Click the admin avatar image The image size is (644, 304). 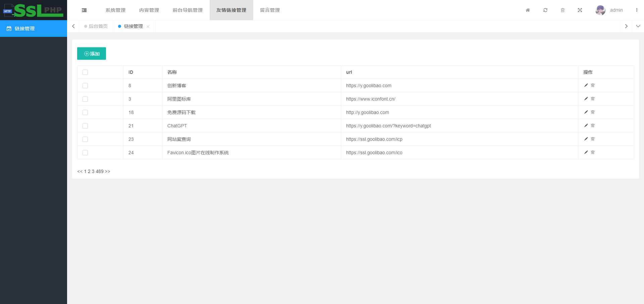click(600, 10)
